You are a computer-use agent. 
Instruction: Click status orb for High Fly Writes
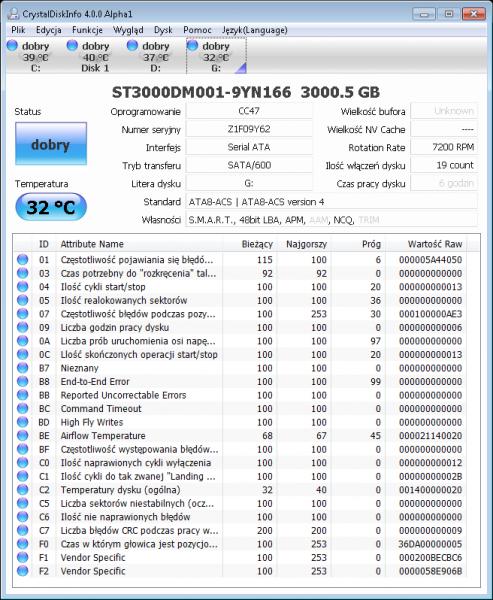tap(23, 421)
